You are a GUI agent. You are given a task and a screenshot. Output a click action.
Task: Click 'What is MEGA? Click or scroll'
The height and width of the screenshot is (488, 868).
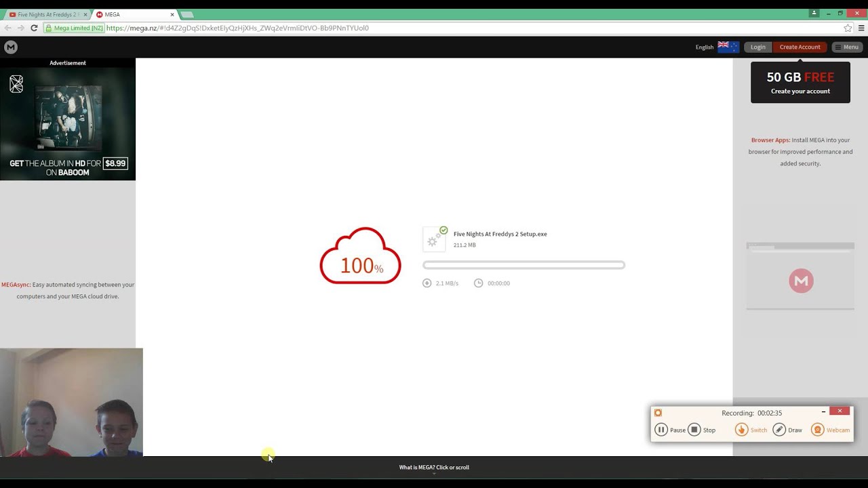(x=434, y=467)
